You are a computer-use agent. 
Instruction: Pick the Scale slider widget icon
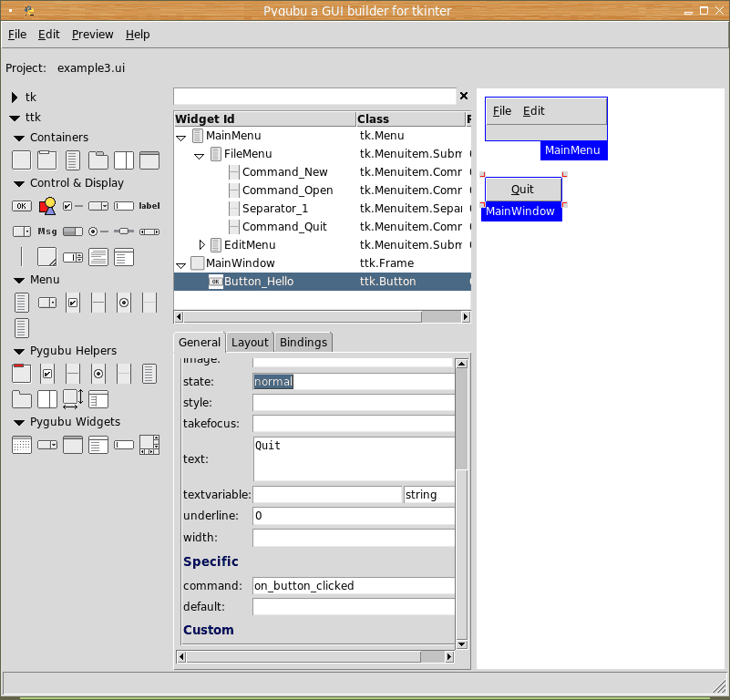pyautogui.click(x=124, y=232)
